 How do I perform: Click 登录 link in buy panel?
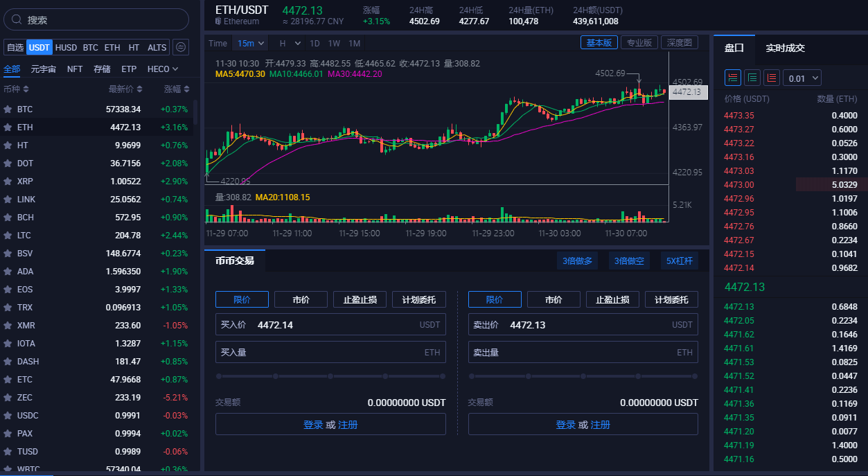313,425
